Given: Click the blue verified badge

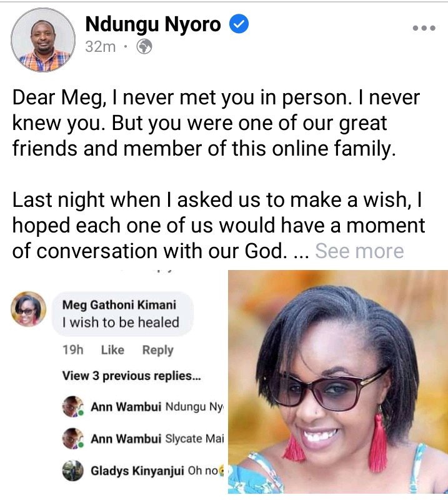Looking at the screenshot, I should click(239, 24).
